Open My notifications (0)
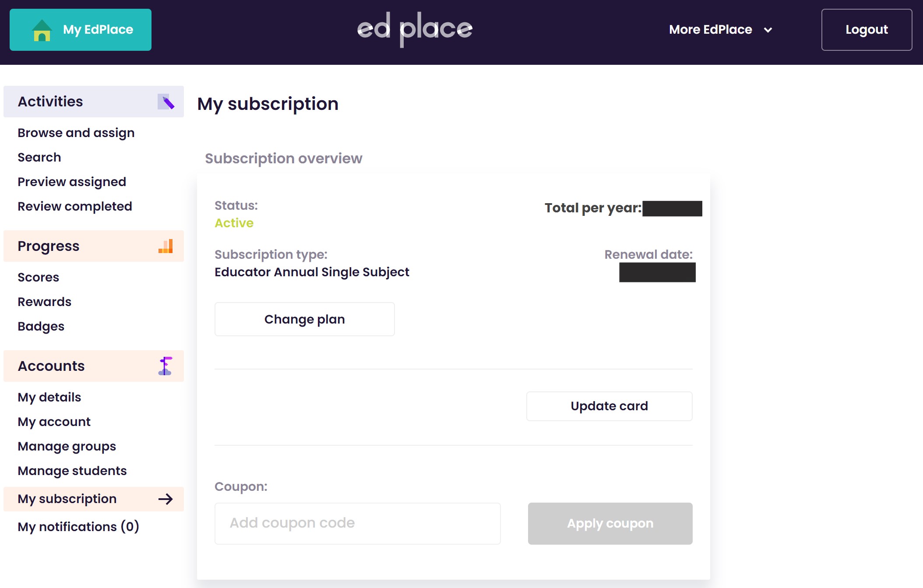The image size is (923, 588). pyautogui.click(x=78, y=527)
